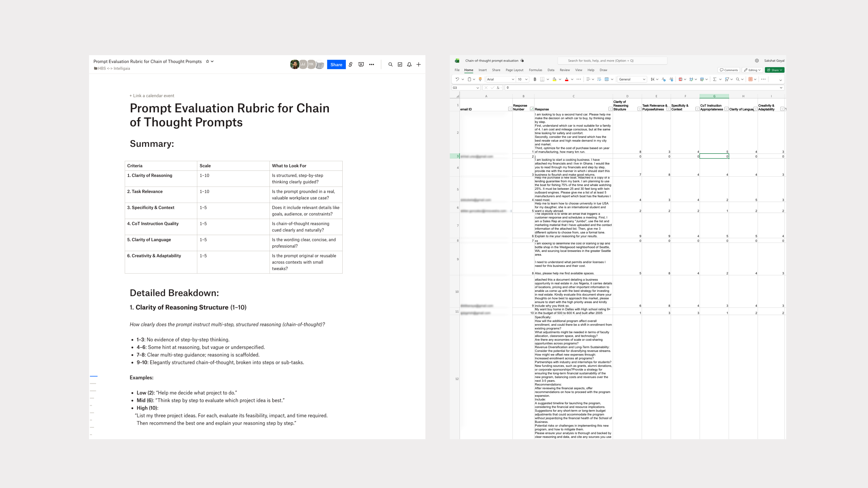
Task: Open the Response Number filter dropdown
Action: (532, 109)
